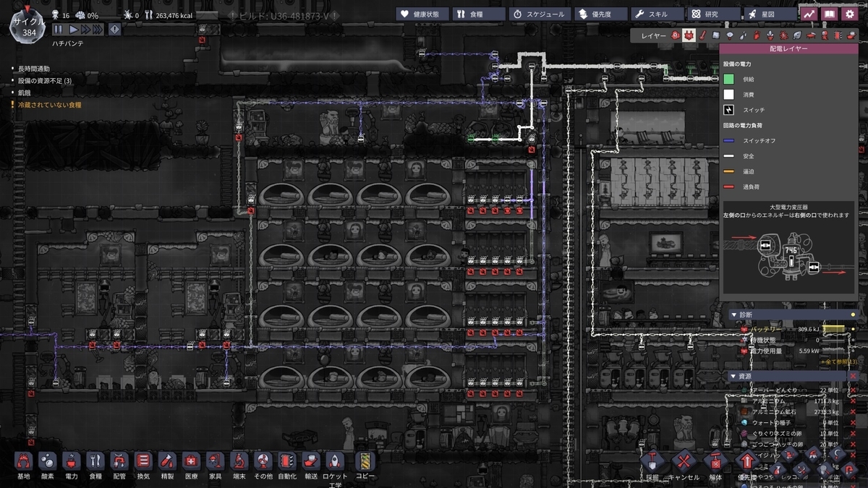Toggle the materials overlay layer
Viewport: 868px width, 488px height.
pos(716,35)
